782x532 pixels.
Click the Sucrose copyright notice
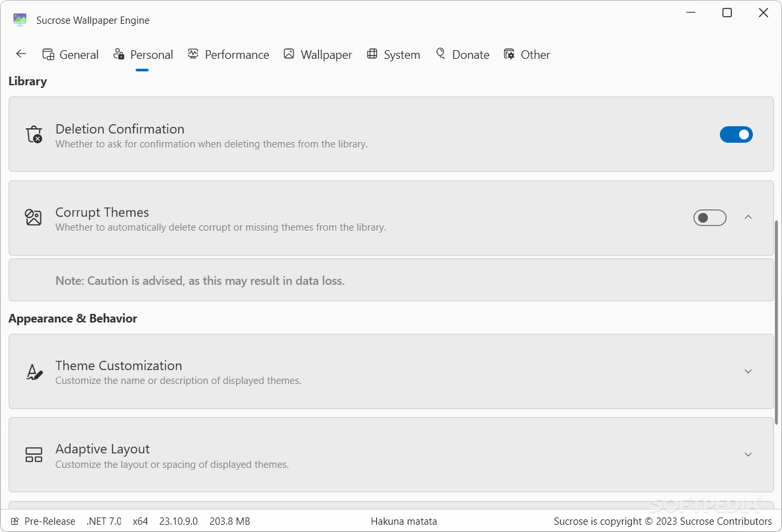click(x=663, y=521)
